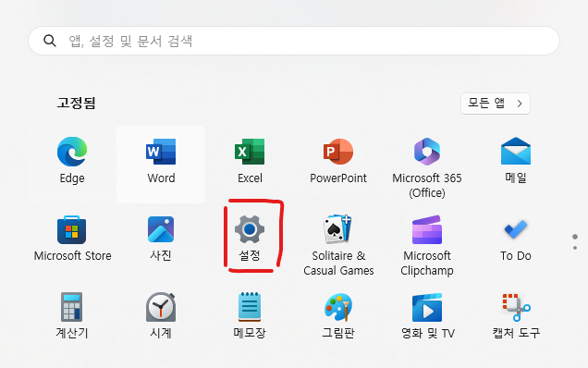Image resolution: width=588 pixels, height=368 pixels.
Task: Launch Word from pinned apps
Action: click(161, 152)
